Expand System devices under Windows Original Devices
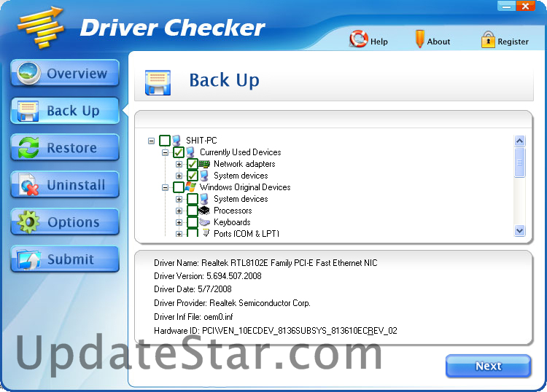 coord(179,200)
